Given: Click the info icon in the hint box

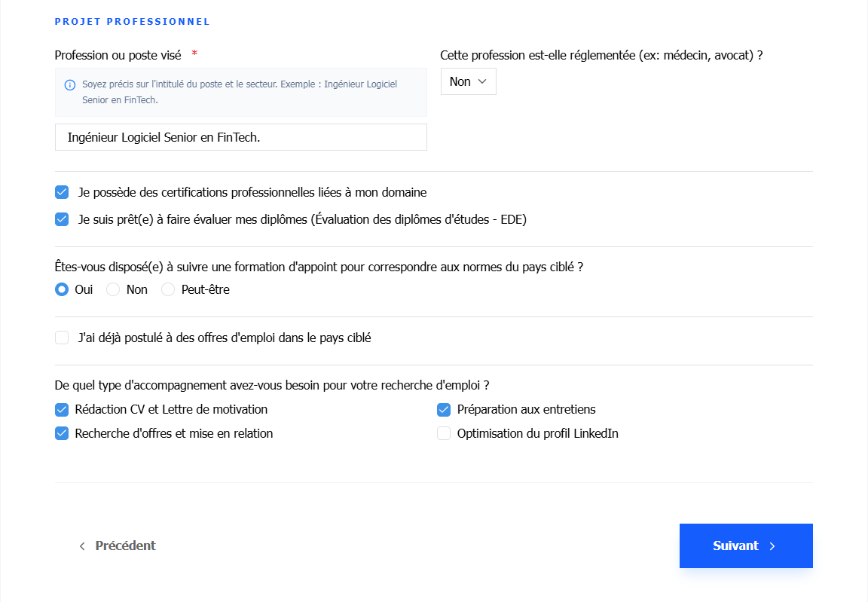Looking at the screenshot, I should (x=70, y=84).
